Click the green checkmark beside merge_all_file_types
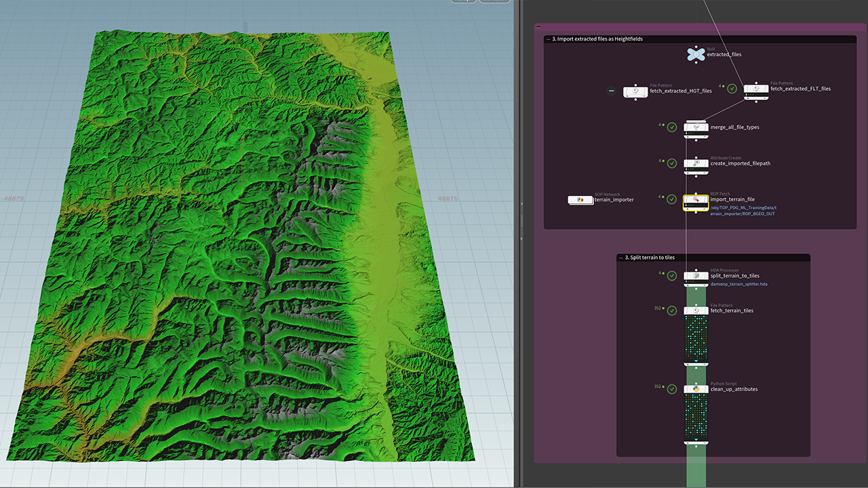Screen dimensions: 868x488 (x=671, y=127)
